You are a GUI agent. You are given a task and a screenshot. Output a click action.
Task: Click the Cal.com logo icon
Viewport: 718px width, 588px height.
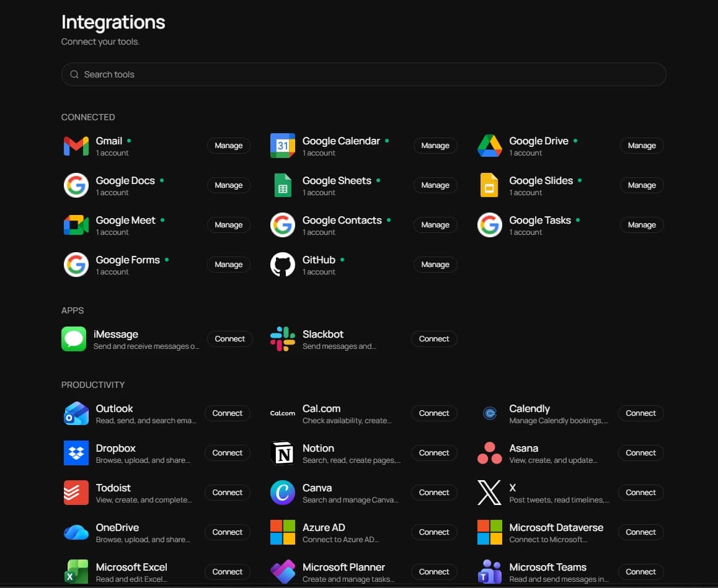pos(283,413)
